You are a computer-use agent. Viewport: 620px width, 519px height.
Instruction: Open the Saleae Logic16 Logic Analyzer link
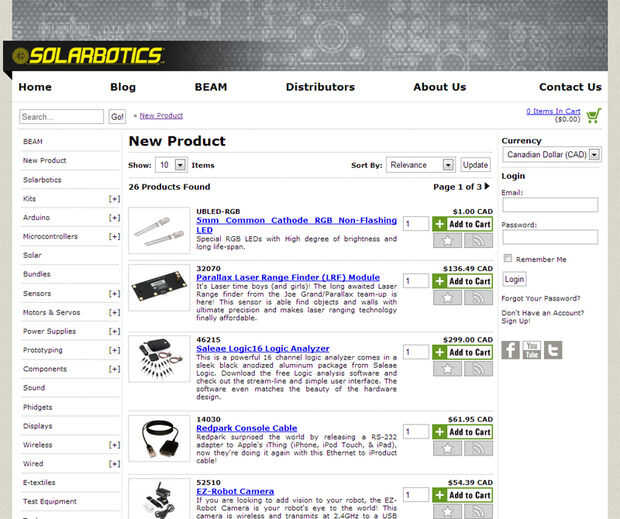tap(263, 349)
